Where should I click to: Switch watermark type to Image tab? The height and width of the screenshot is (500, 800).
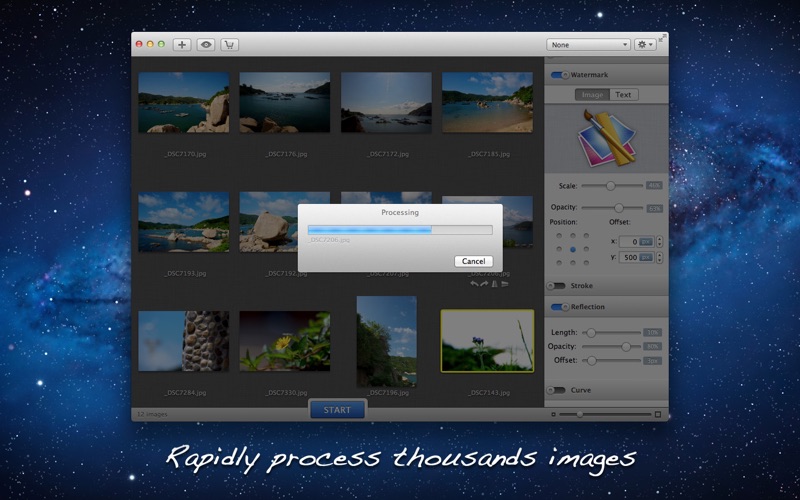coord(592,94)
